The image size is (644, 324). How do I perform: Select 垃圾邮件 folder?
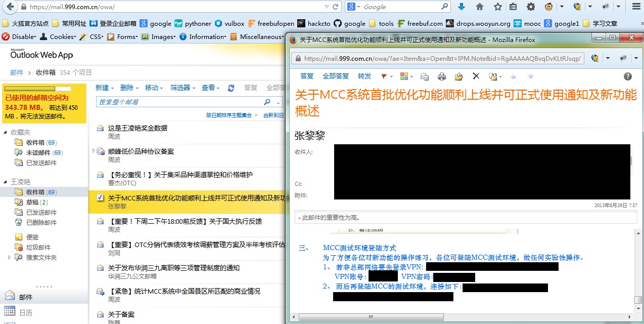click(32, 248)
